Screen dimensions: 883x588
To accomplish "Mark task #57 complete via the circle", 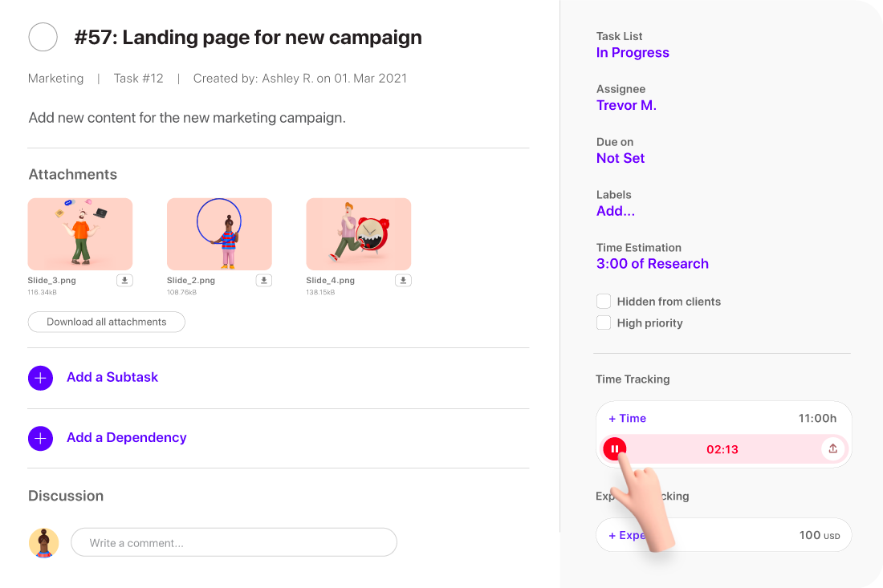I will pos(43,37).
